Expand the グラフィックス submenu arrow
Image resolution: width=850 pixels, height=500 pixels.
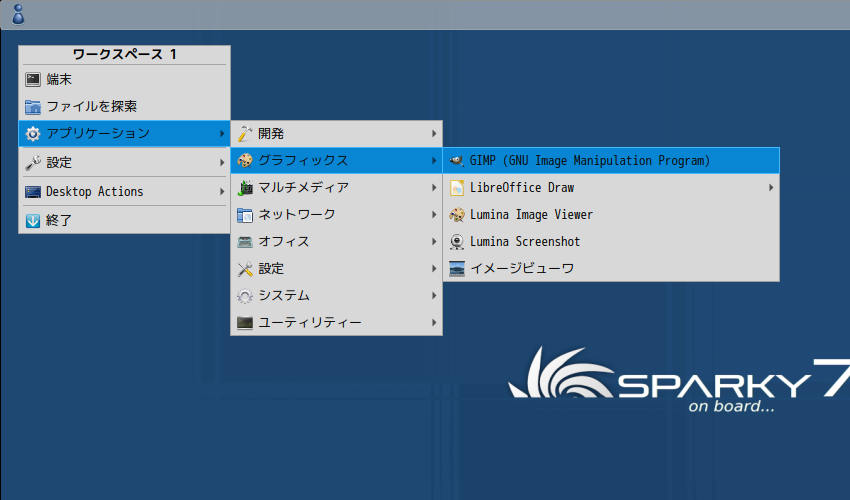click(434, 161)
